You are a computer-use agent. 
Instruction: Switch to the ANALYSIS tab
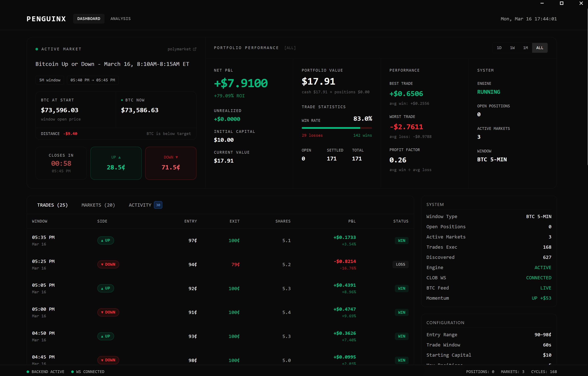[x=120, y=18]
